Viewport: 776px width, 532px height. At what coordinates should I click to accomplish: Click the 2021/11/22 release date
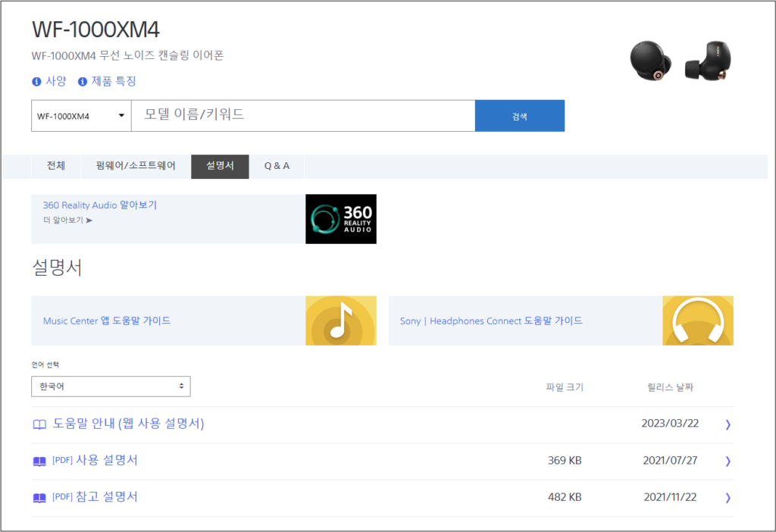[x=670, y=497]
